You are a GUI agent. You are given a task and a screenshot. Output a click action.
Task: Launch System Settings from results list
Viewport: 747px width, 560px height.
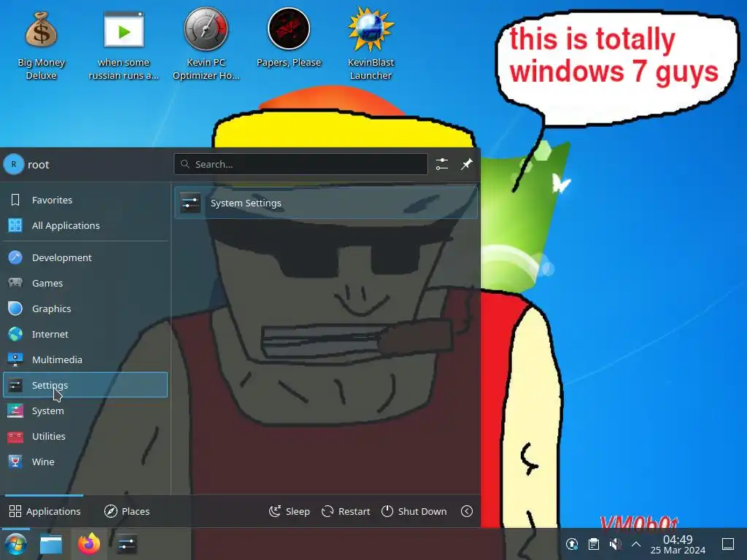[326, 203]
